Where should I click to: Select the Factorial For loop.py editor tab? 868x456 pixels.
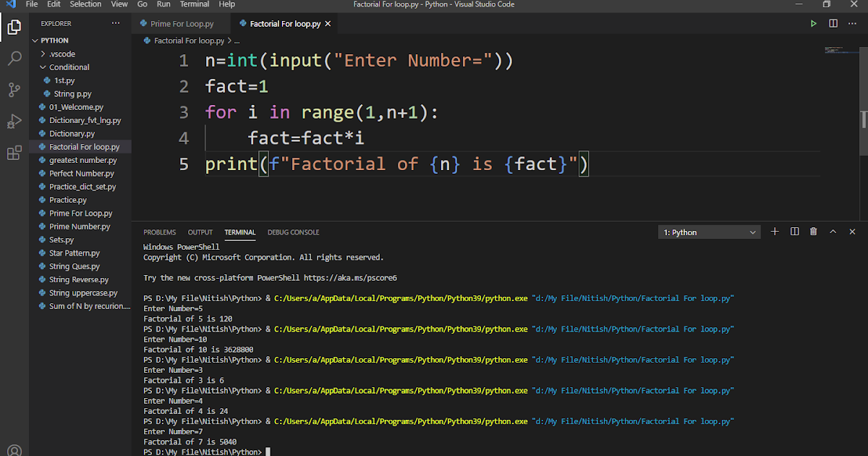click(x=285, y=24)
